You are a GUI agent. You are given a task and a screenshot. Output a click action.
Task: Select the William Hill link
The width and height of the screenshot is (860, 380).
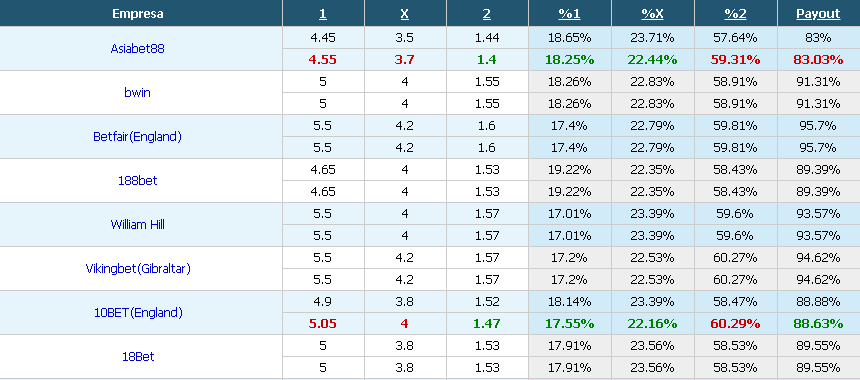(x=137, y=224)
